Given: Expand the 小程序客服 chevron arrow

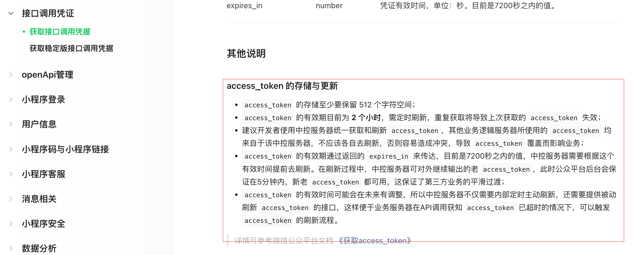Looking at the screenshot, I should 11,174.
